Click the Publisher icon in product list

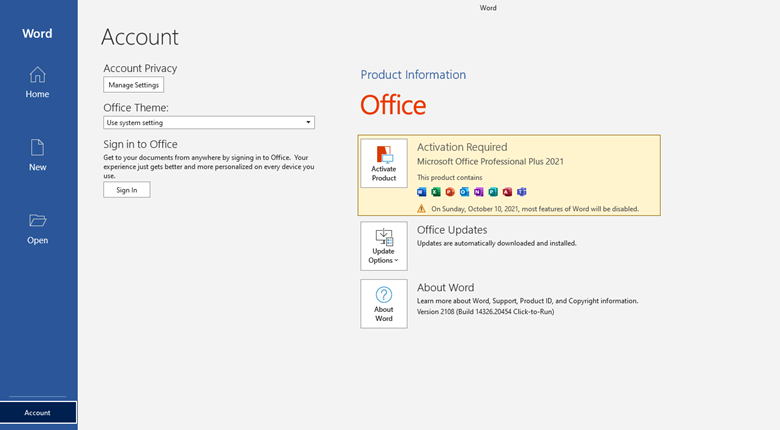click(x=493, y=192)
